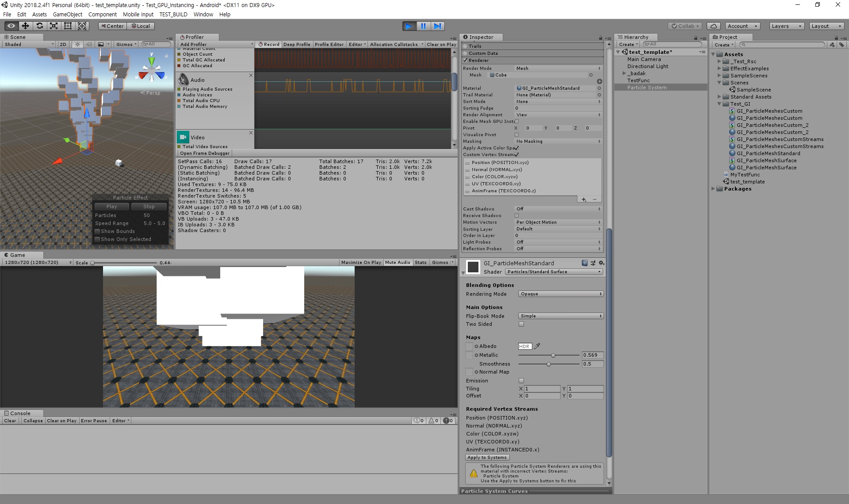Select the Scale tool

[54, 26]
